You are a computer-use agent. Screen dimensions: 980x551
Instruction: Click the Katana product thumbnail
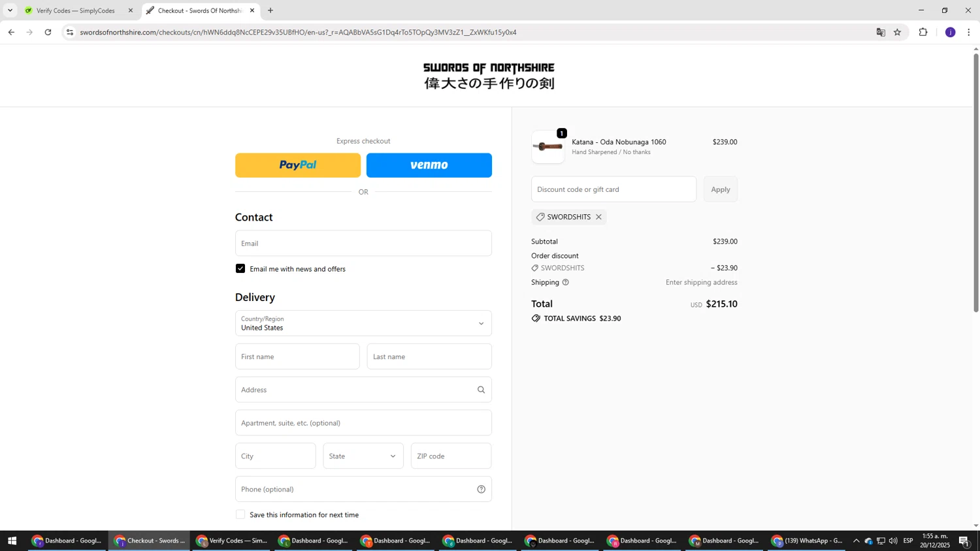point(548,147)
